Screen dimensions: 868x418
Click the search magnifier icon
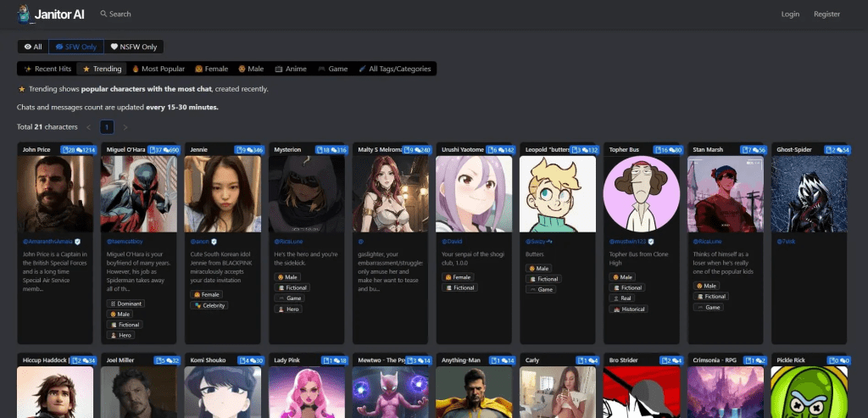click(103, 14)
